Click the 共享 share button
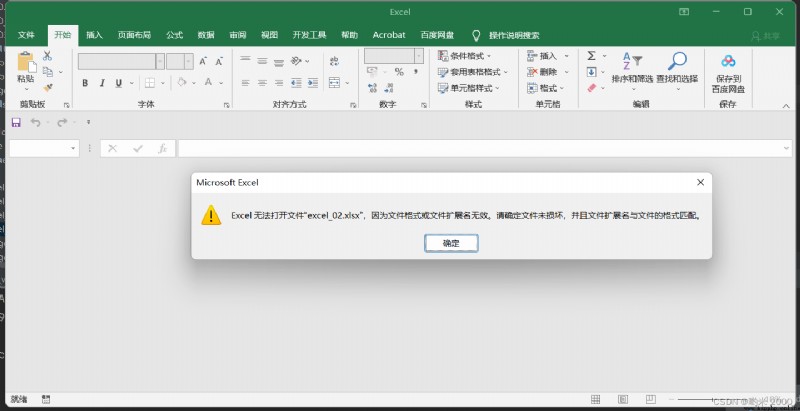800x411 pixels. [766, 36]
